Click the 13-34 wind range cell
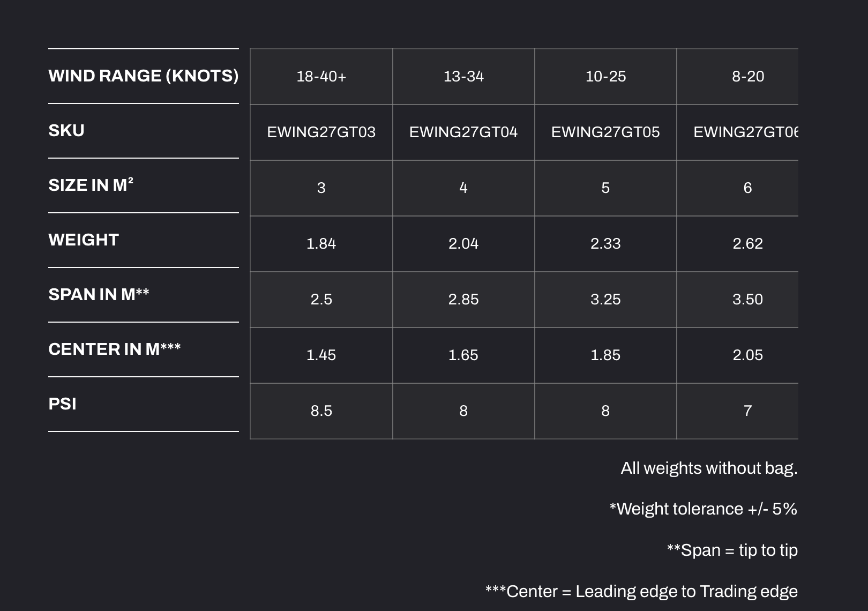The width and height of the screenshot is (868, 611). (463, 77)
